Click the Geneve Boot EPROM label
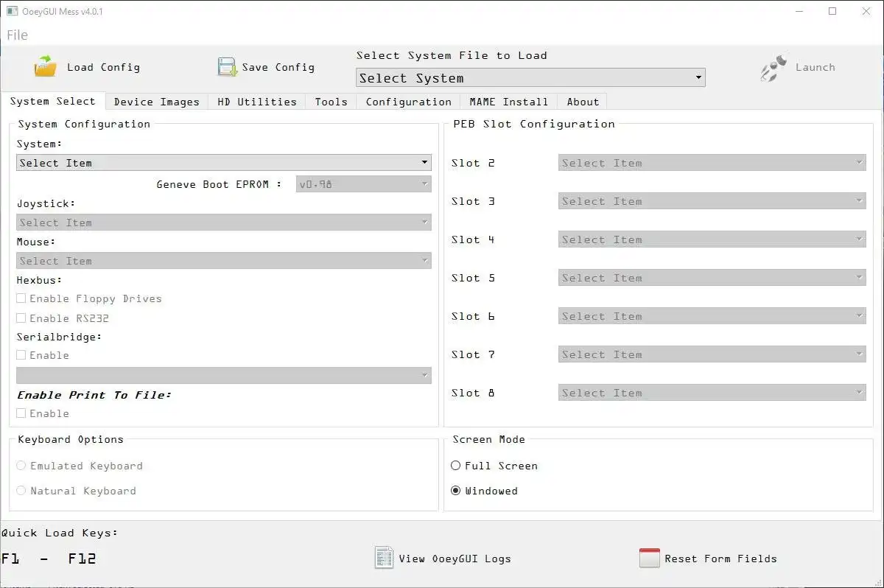Viewport: 884px width, 588px height. pyautogui.click(x=219, y=184)
